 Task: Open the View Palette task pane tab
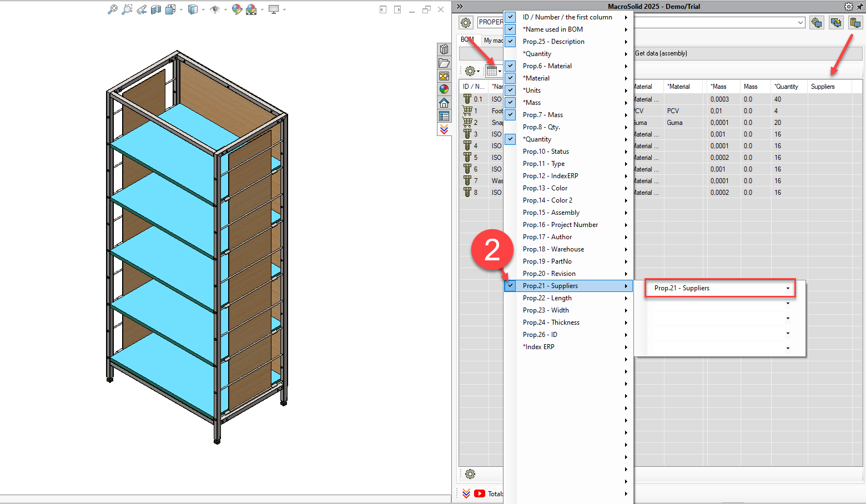[x=444, y=76]
